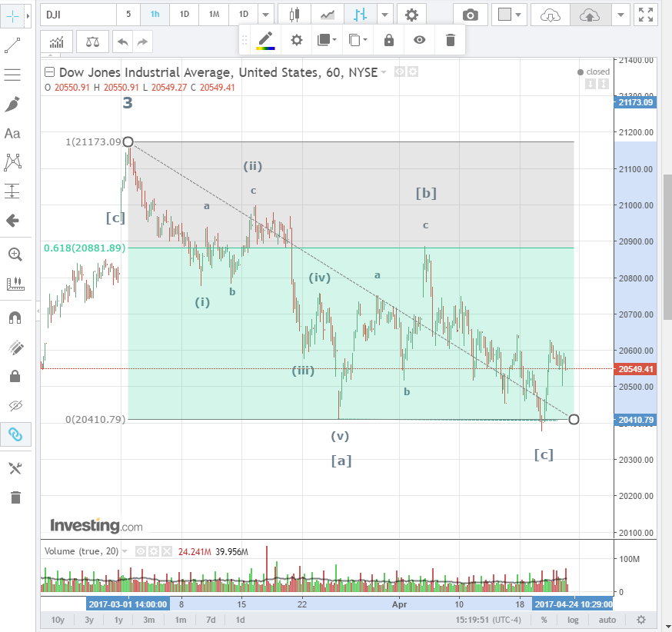Lock the selected Fibonacci drawing
Image resolution: width=672 pixels, height=632 pixels.
(x=389, y=40)
